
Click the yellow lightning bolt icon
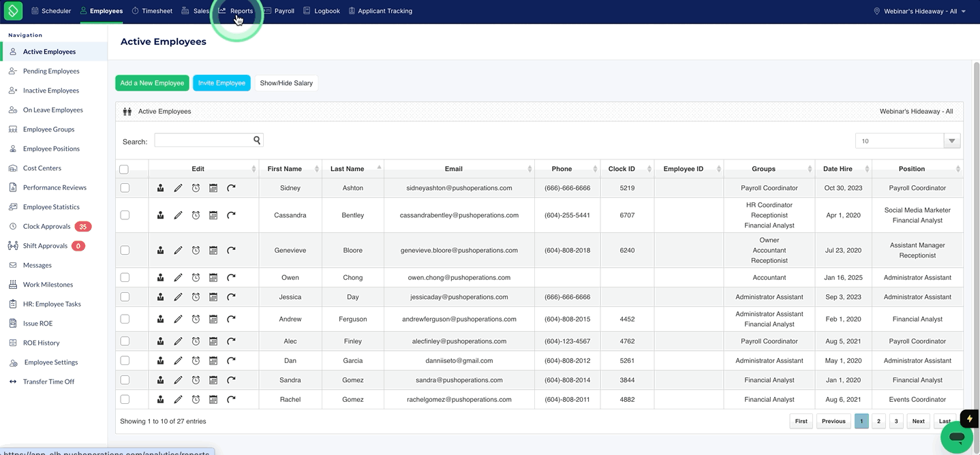[969, 418]
